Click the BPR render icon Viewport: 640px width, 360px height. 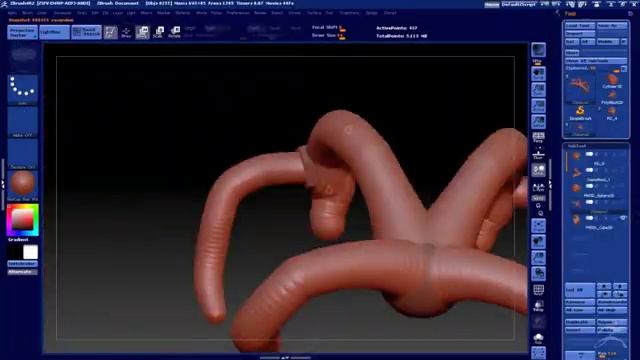pos(539,51)
